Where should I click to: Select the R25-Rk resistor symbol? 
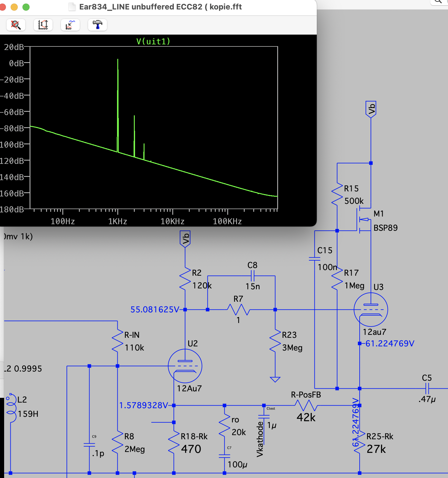click(x=360, y=442)
